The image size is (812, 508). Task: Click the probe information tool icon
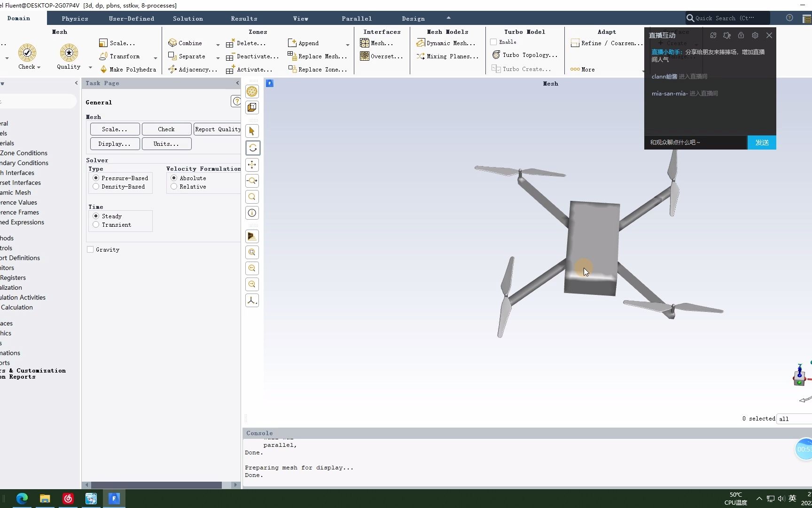[x=252, y=213]
